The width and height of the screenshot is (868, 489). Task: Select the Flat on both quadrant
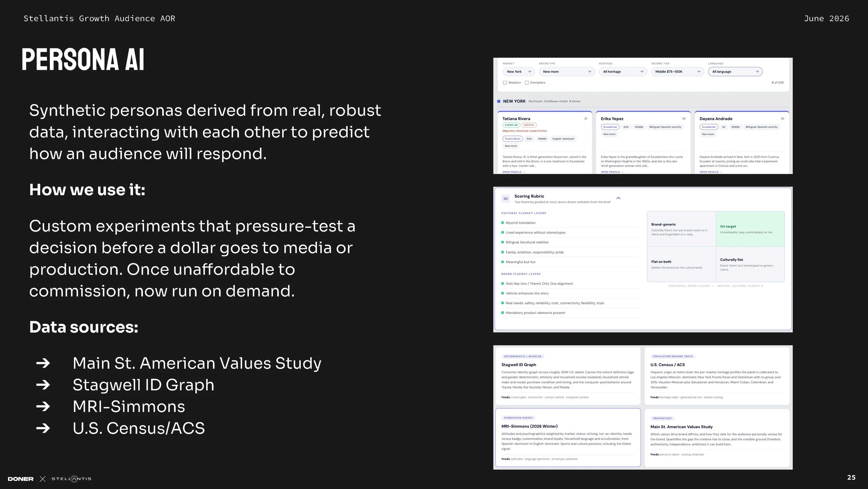pyautogui.click(x=681, y=264)
